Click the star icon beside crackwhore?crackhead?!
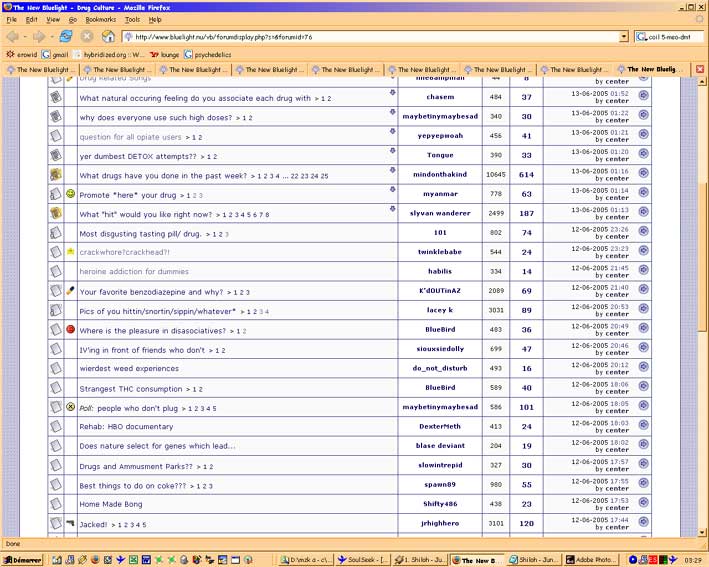This screenshot has height=567, width=709. point(71,251)
